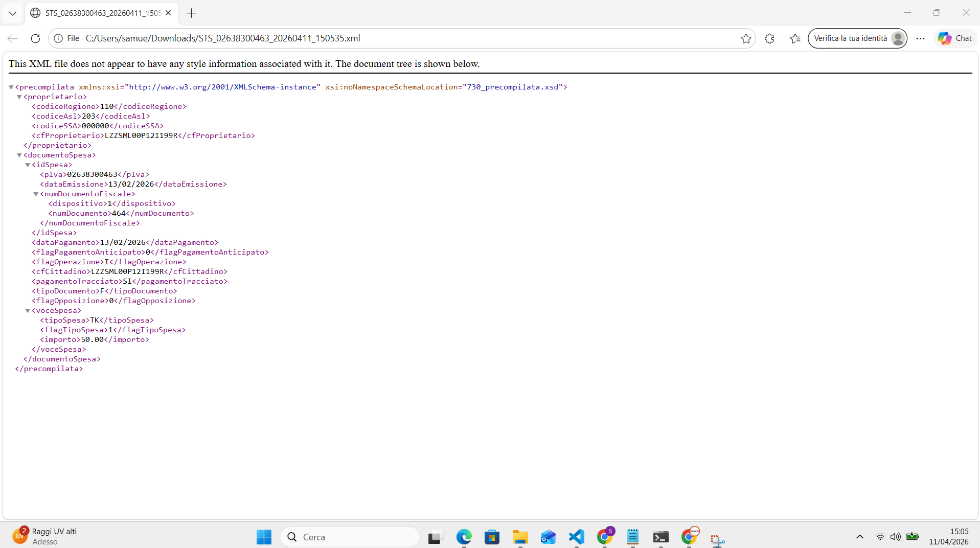The width and height of the screenshot is (980, 548).
Task: Close the STS_02638300463 XML tab
Action: tap(168, 13)
